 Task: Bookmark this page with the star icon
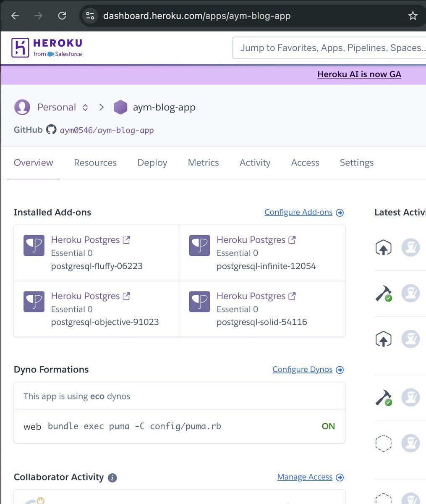pos(413,16)
